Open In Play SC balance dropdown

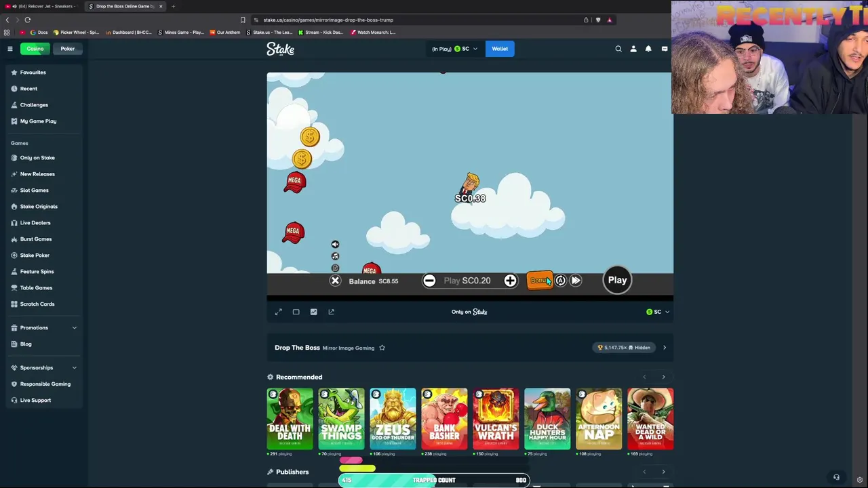(x=455, y=49)
